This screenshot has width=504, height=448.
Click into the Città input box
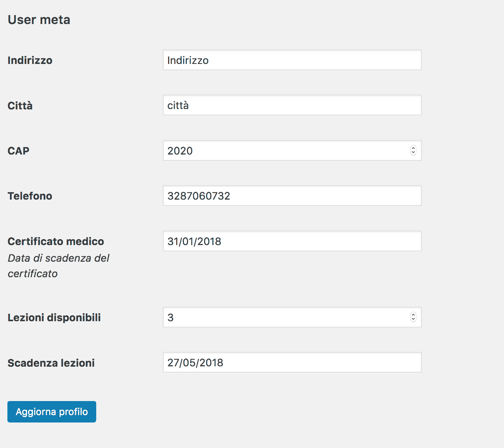point(292,105)
